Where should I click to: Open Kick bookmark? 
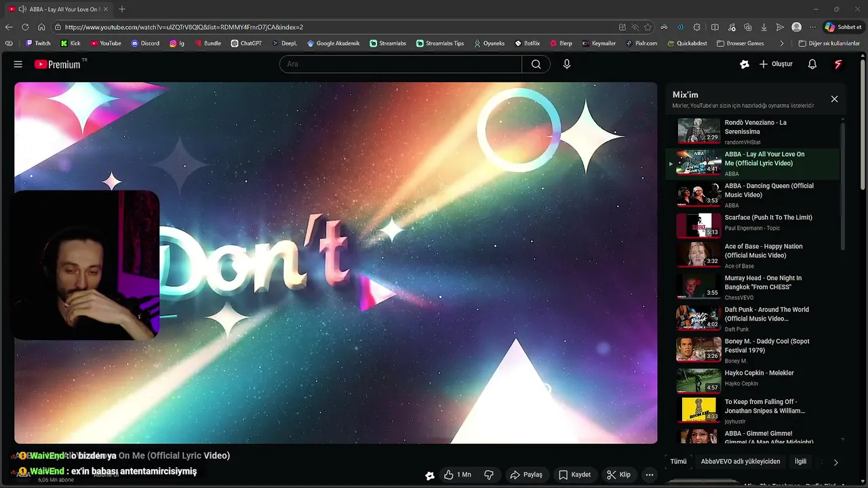(x=71, y=43)
